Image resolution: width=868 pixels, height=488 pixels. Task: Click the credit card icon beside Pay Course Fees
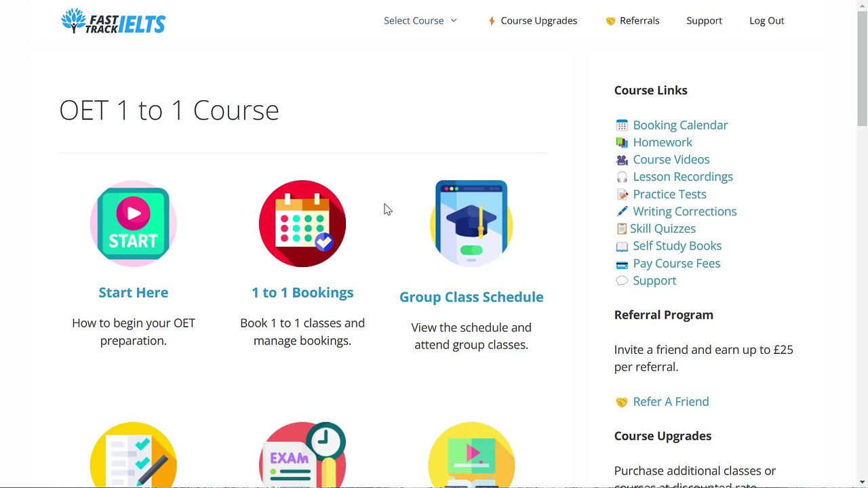pos(622,264)
